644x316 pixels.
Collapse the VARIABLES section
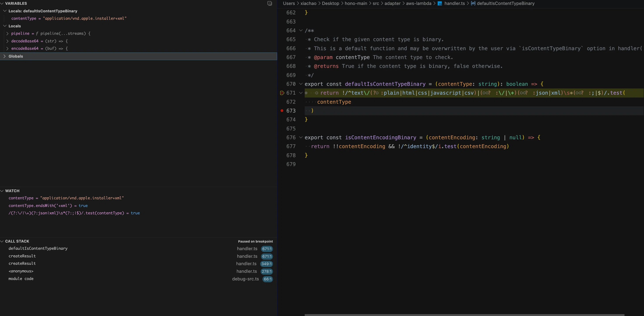2,4
